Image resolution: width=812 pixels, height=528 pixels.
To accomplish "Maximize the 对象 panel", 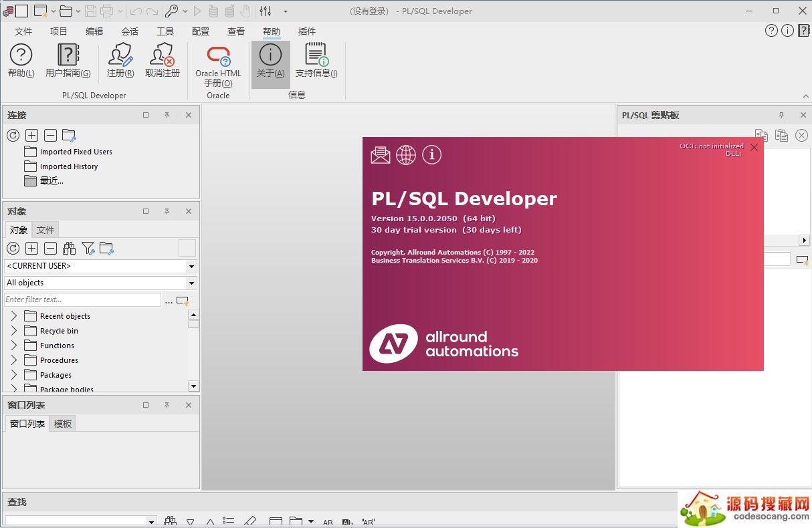I will (146, 211).
